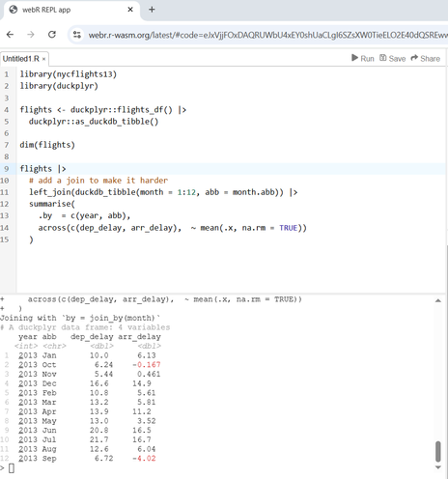Click 'dim(flights)' code line

tap(47, 145)
